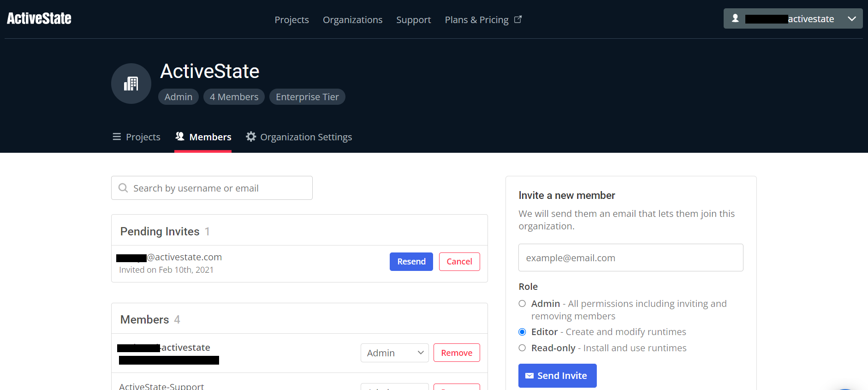
Task: Click the 4 Members badge
Action: [x=234, y=97]
